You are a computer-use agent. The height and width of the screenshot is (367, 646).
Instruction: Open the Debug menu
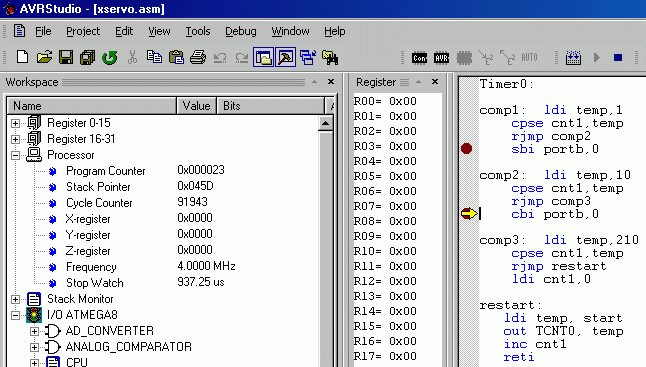pos(241,31)
